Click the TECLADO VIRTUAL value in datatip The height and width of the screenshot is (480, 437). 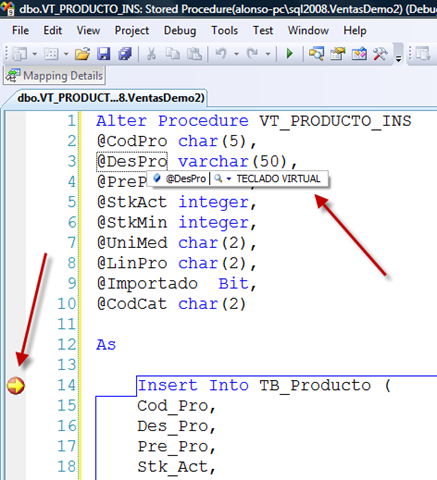[278, 179]
